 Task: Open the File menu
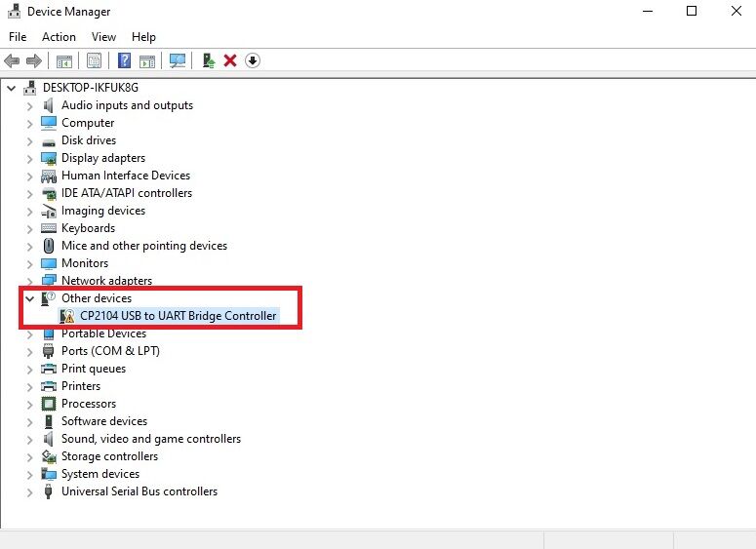pyautogui.click(x=18, y=37)
